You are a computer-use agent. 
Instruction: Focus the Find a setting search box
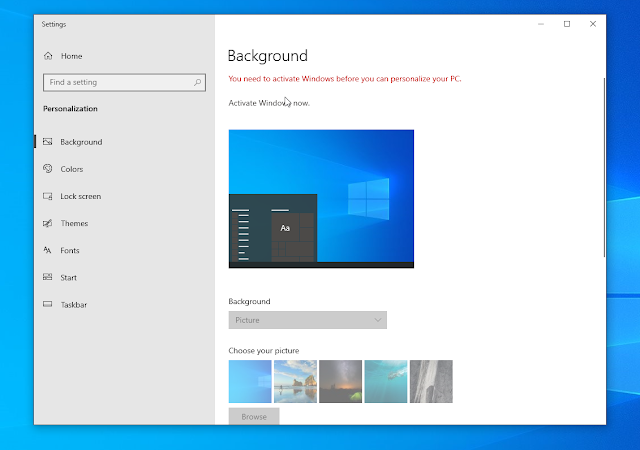pyautogui.click(x=124, y=82)
